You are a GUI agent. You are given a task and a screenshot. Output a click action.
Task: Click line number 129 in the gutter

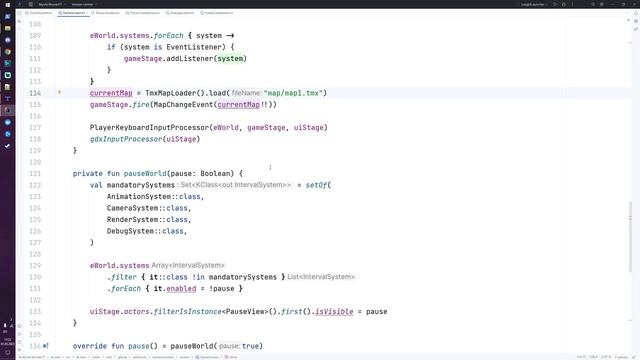35,265
